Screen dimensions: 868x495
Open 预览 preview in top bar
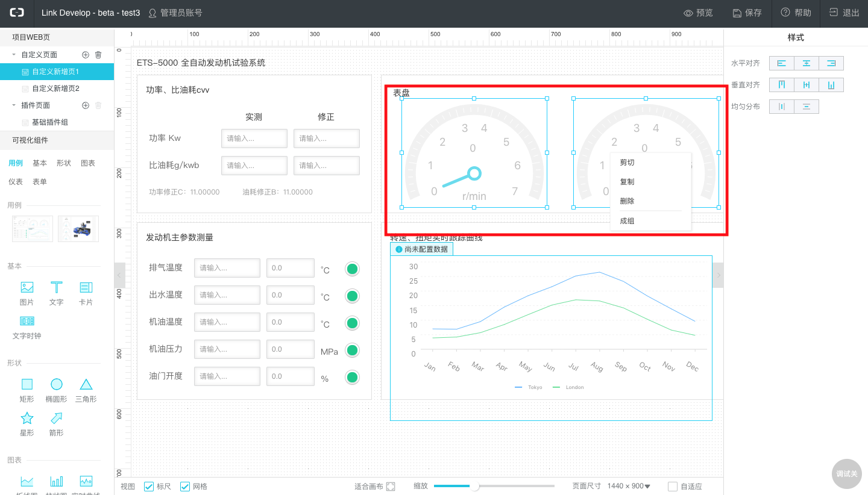[698, 13]
